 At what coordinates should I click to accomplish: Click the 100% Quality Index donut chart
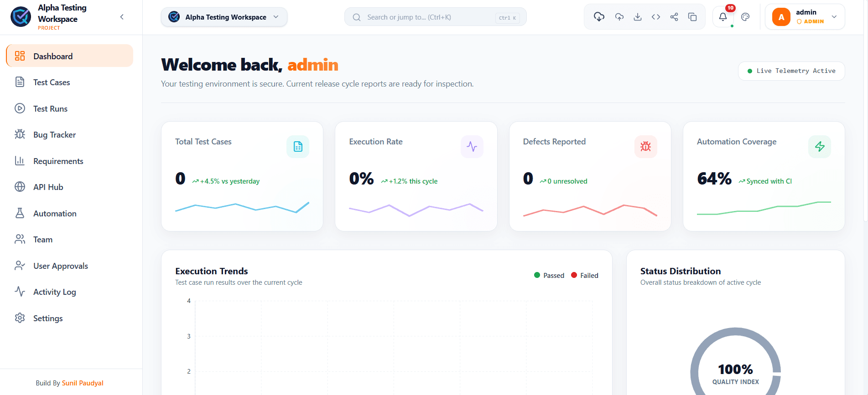tap(735, 361)
